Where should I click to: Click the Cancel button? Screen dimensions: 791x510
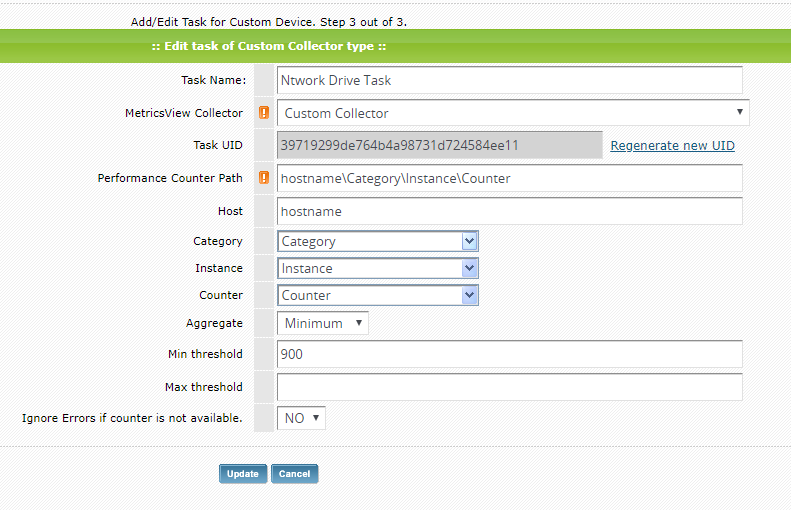[295, 474]
